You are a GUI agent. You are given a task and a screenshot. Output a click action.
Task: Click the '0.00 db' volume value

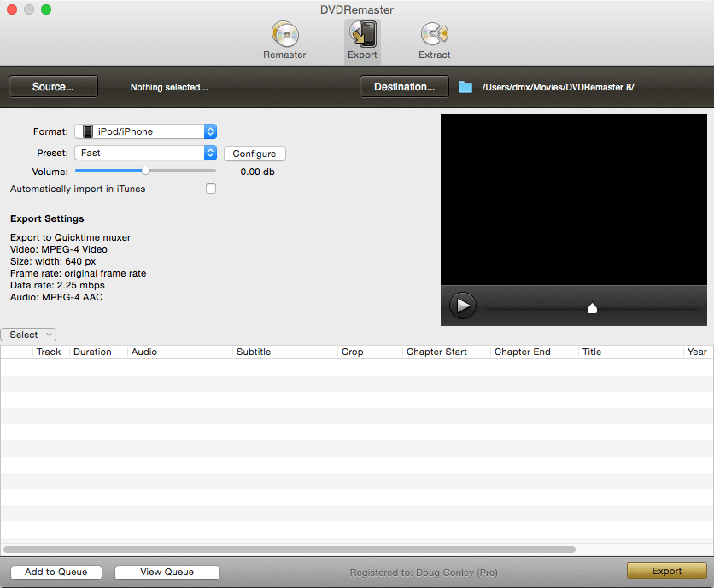point(257,172)
